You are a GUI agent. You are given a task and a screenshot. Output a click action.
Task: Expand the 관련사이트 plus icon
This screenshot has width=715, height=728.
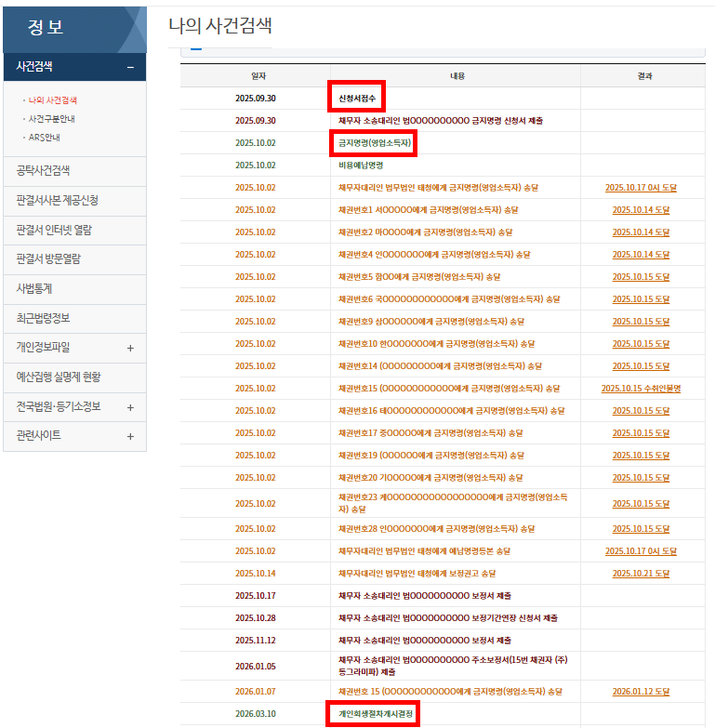[130, 436]
